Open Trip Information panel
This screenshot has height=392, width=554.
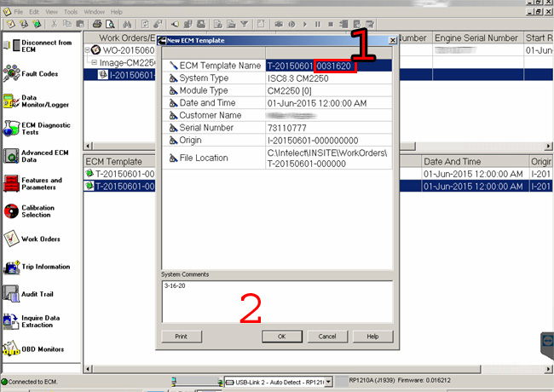(x=37, y=267)
